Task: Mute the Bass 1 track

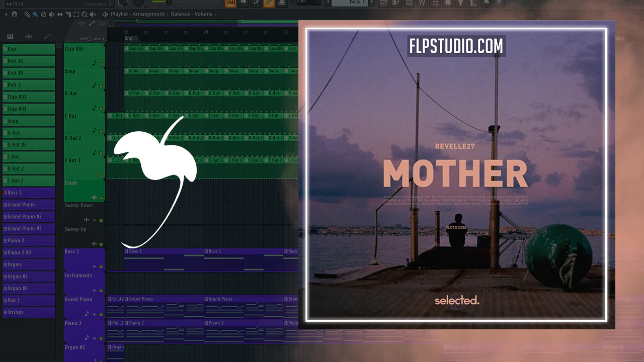Action: 101,266
